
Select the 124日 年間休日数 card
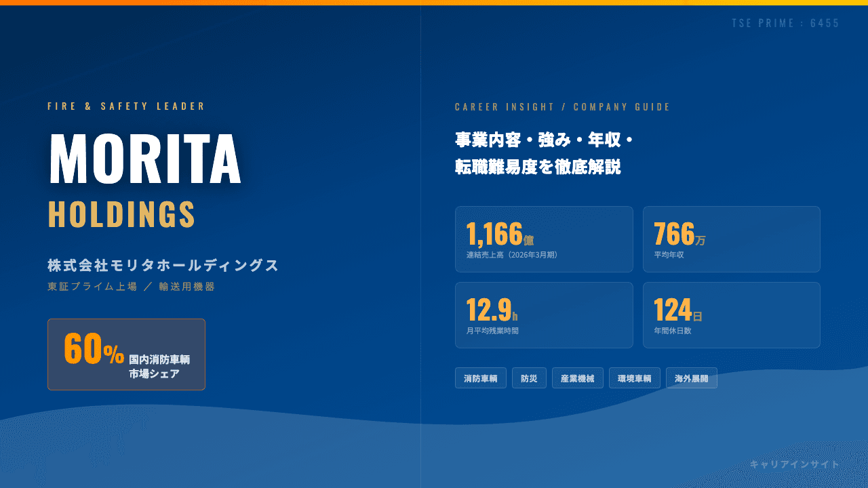tap(732, 315)
